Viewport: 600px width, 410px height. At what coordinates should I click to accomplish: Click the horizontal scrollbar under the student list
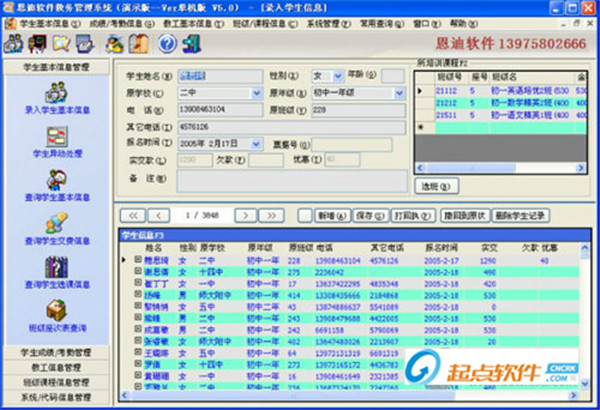pyautogui.click(x=349, y=395)
